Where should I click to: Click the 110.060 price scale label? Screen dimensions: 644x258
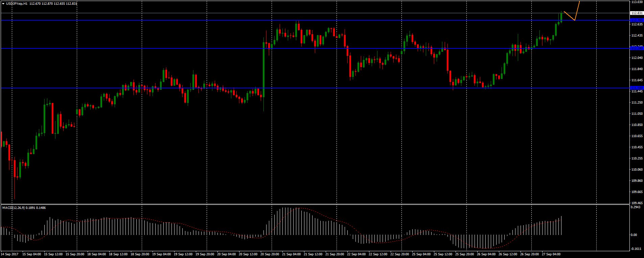(637, 170)
